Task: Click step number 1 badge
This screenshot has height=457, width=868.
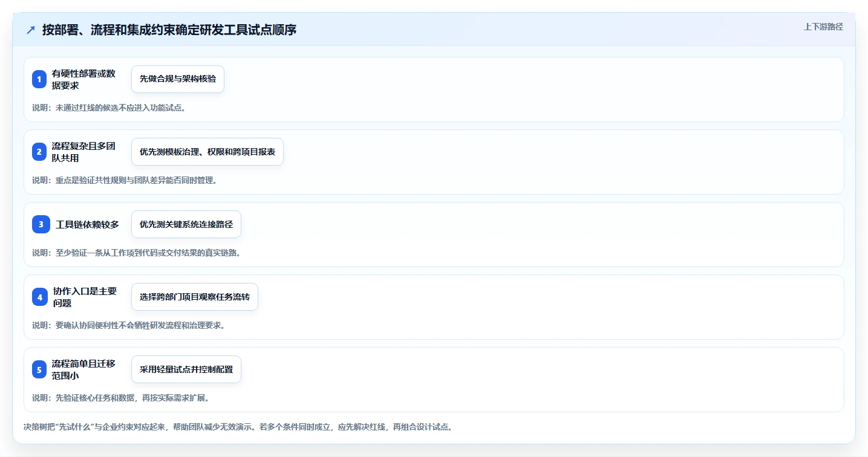Action: [x=39, y=79]
